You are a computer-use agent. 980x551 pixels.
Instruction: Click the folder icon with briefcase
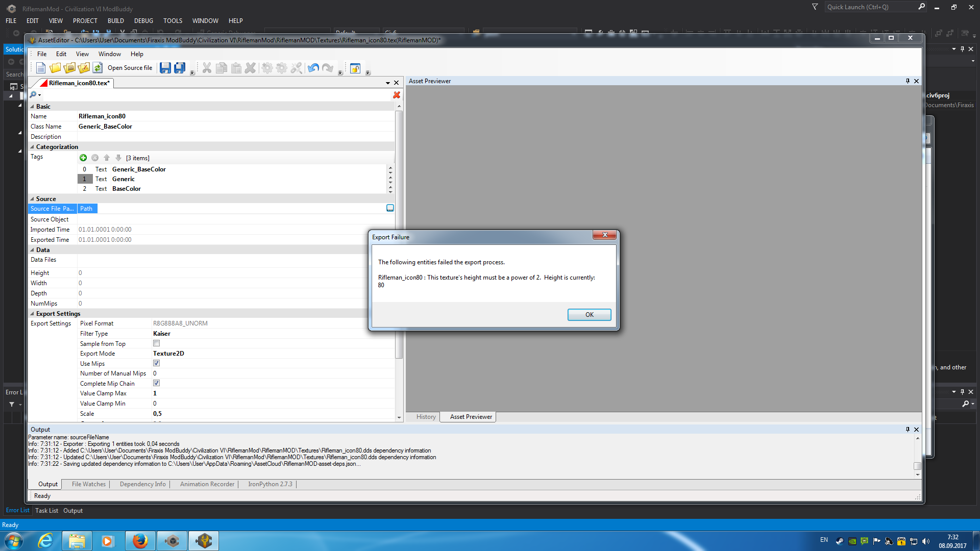tap(69, 68)
